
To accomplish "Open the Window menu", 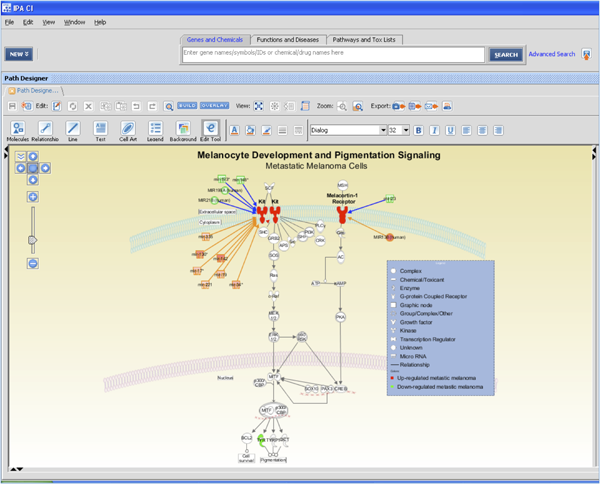I will point(74,22).
